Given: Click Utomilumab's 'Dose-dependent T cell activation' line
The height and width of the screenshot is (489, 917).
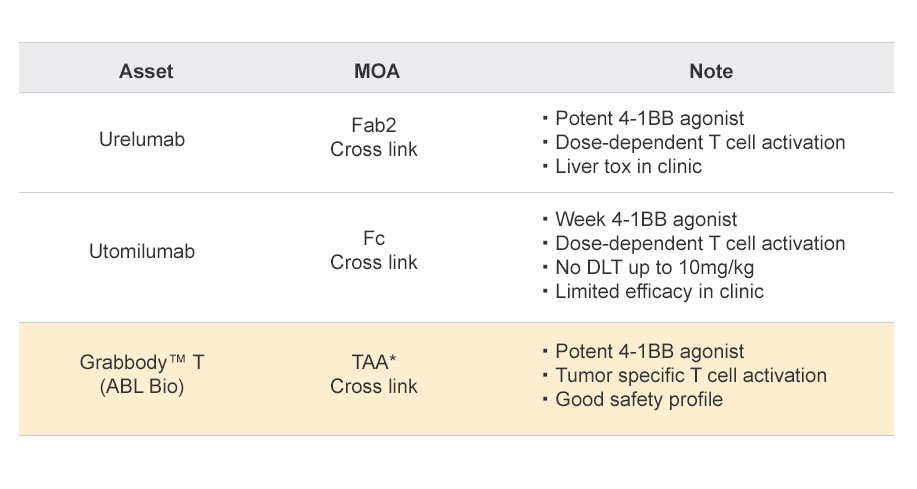Looking at the screenshot, I should [x=700, y=243].
